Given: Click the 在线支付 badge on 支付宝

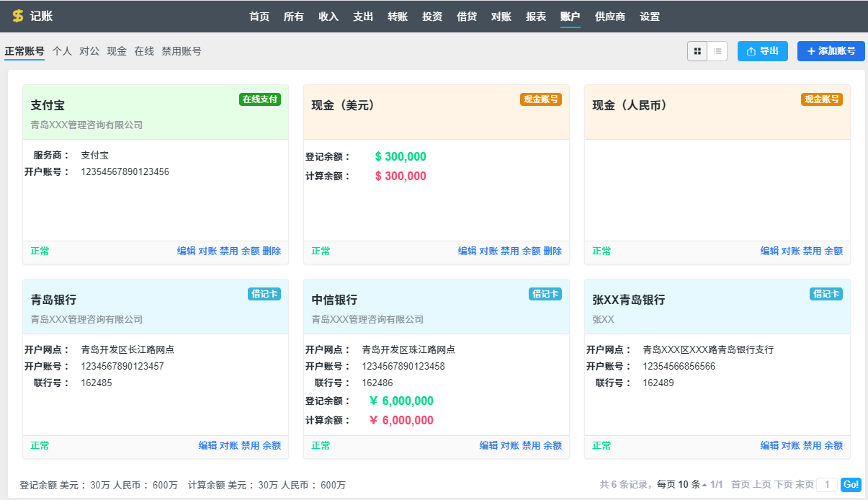Looking at the screenshot, I should pyautogui.click(x=260, y=99).
